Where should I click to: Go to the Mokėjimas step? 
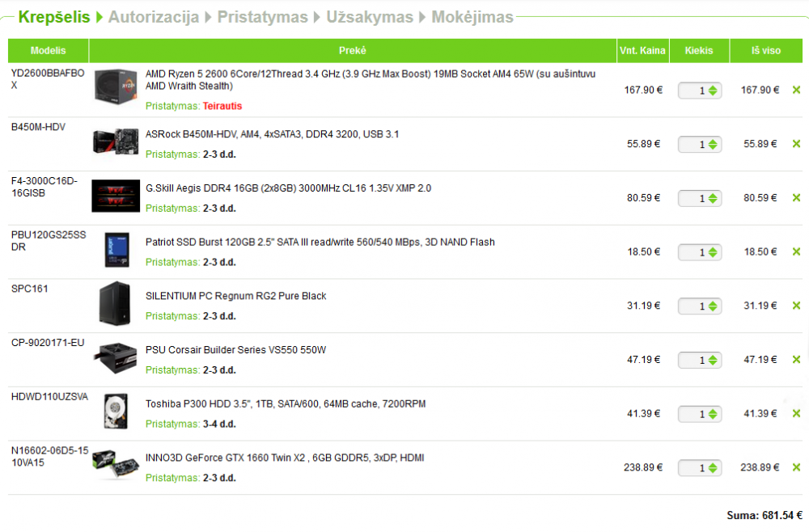[x=472, y=17]
